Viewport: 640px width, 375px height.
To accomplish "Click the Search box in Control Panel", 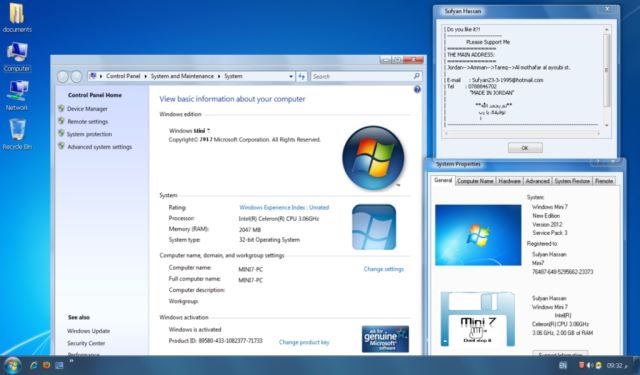I will coord(366,76).
